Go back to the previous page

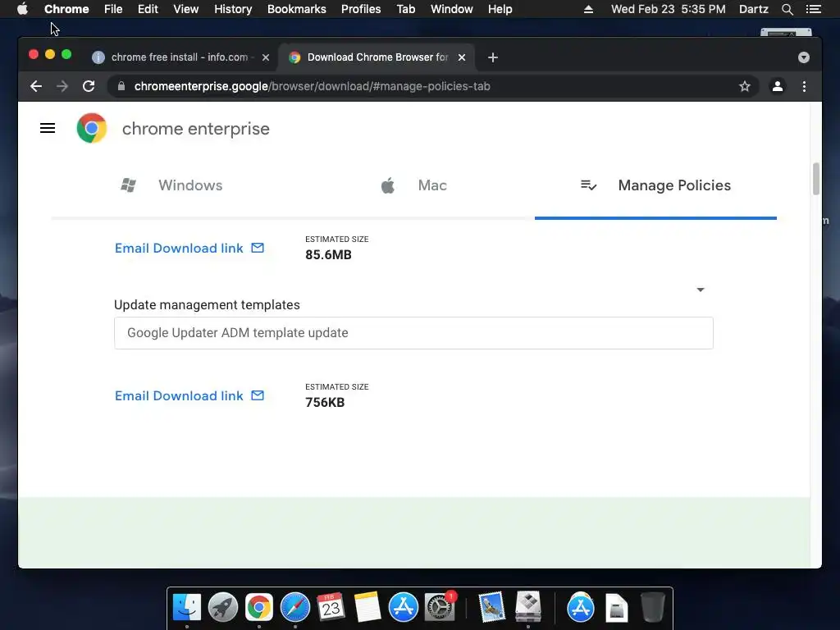pyautogui.click(x=36, y=86)
